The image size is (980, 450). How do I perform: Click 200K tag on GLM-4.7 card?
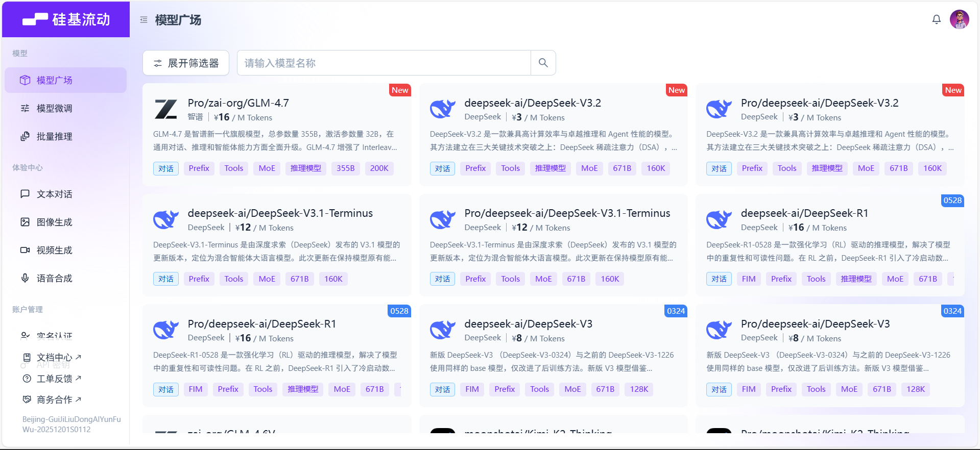[x=379, y=168]
